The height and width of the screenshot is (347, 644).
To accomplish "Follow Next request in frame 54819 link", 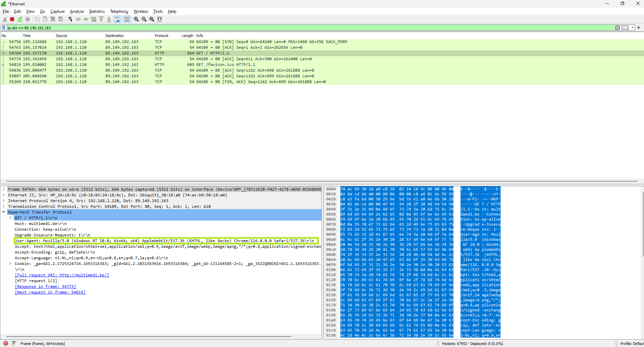I will coord(50,292).
